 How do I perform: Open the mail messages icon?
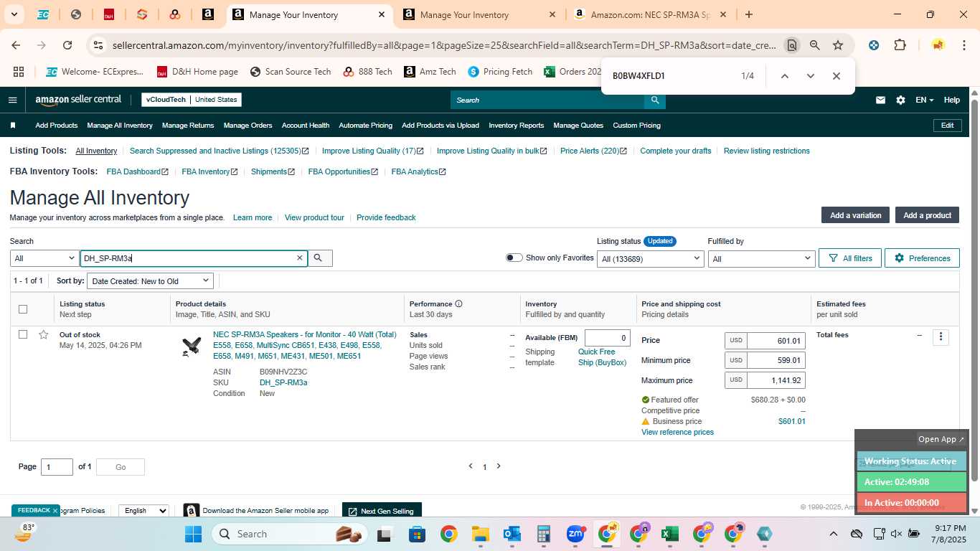pos(880,100)
